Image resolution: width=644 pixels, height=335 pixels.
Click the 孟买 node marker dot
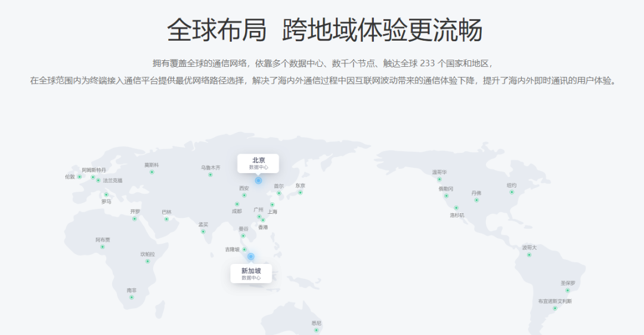coord(203,232)
